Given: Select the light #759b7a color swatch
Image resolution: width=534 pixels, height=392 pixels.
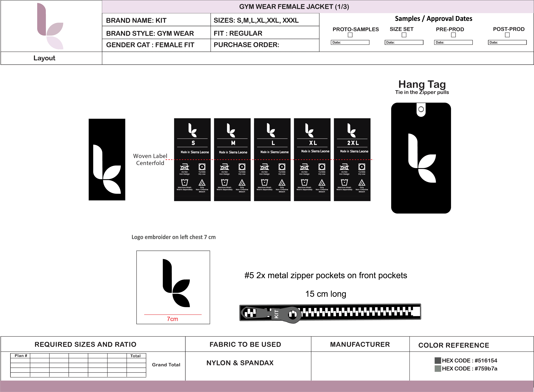Looking at the screenshot, I should (x=438, y=369).
